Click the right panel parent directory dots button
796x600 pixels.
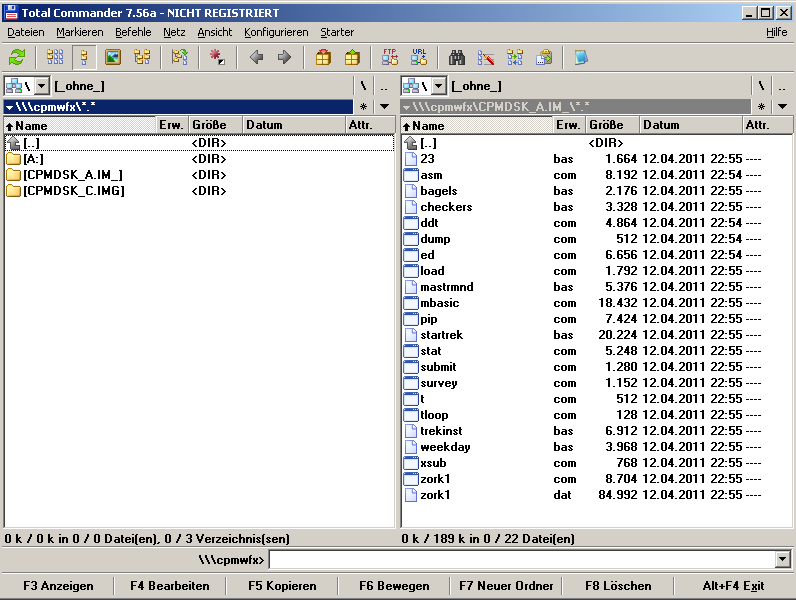[782, 86]
